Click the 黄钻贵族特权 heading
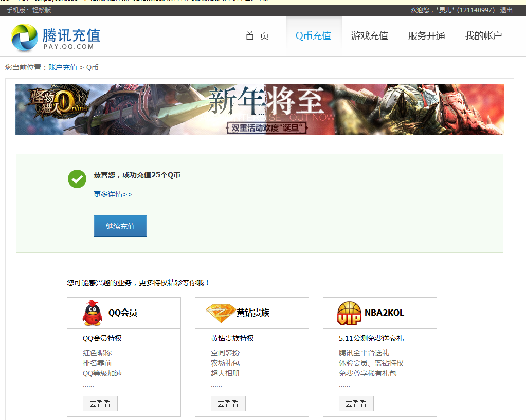Screen dimensions: 526x420 pyautogui.click(x=232, y=338)
